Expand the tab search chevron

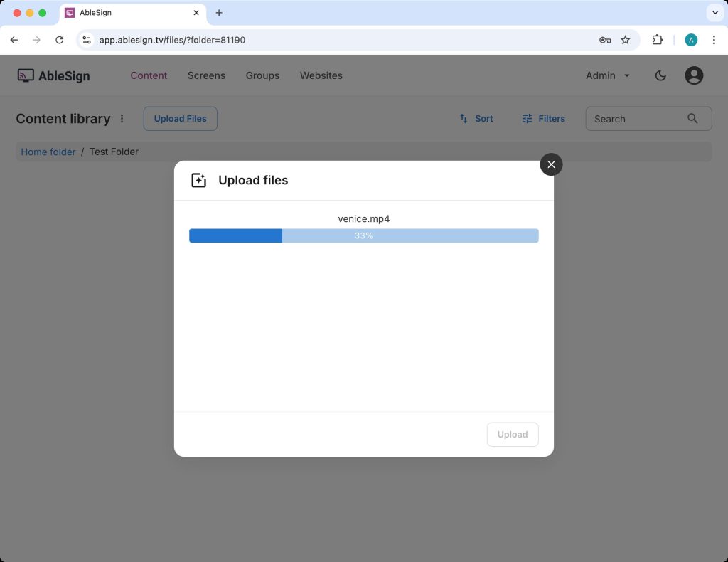coord(715,13)
